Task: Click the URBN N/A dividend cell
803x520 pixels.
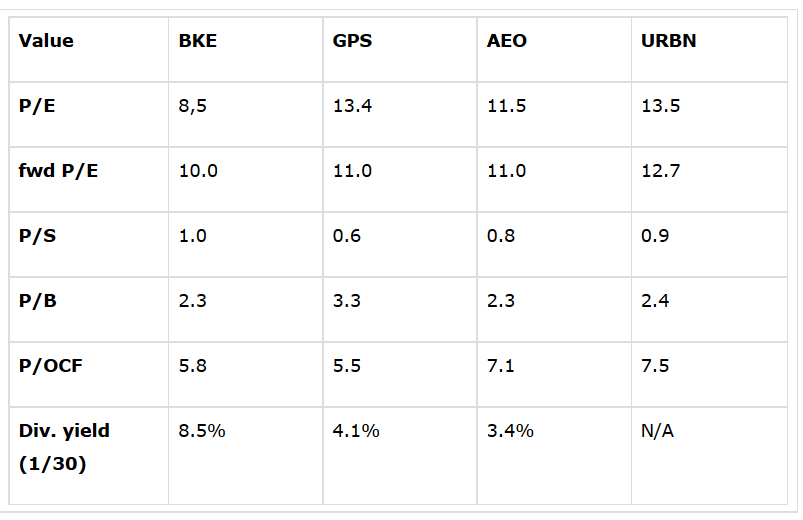Action: click(658, 431)
